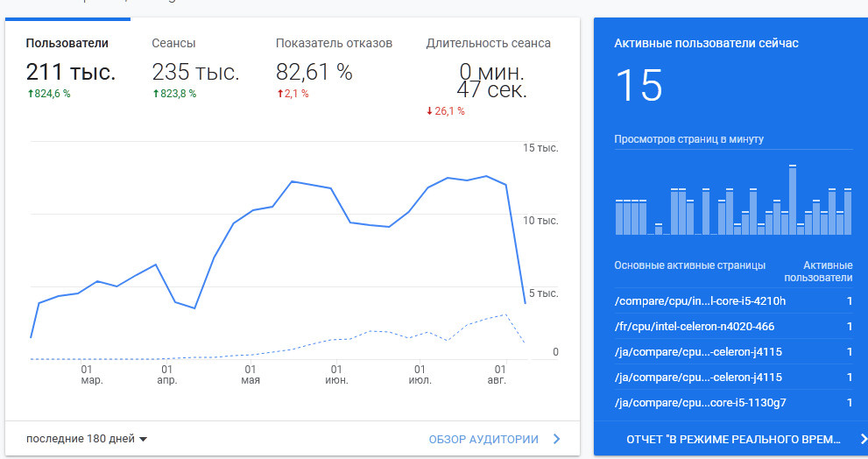Click the red down arrow by 26,1 %
Screen dimensions: 868x459
click(429, 111)
